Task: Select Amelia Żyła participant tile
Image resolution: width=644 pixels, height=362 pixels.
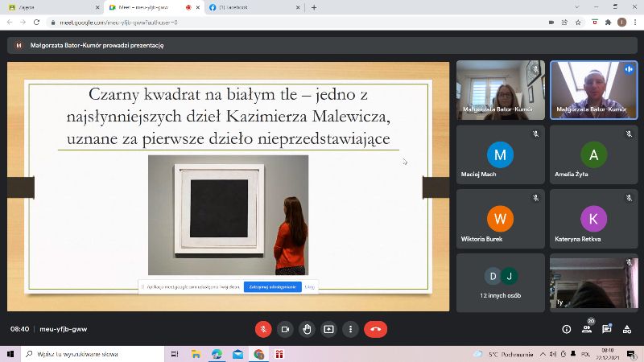Action: click(x=593, y=154)
